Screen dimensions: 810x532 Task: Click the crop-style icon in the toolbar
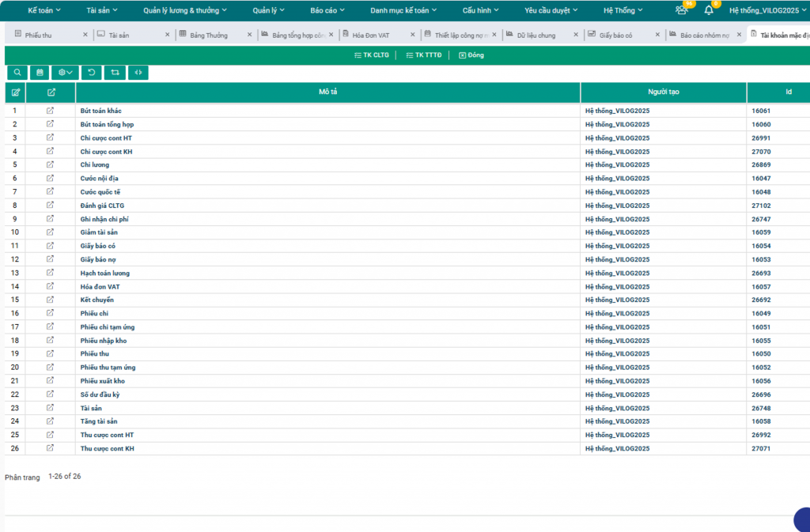pos(115,73)
